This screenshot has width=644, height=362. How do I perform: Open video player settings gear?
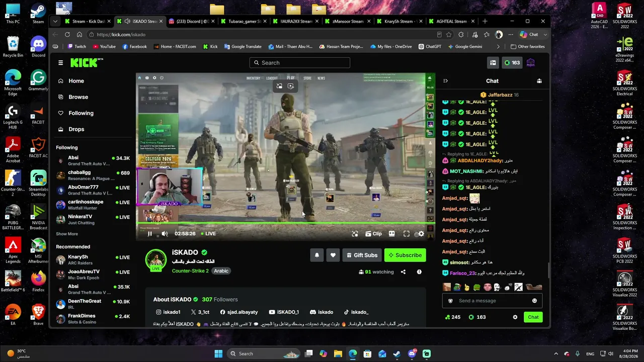click(x=421, y=234)
